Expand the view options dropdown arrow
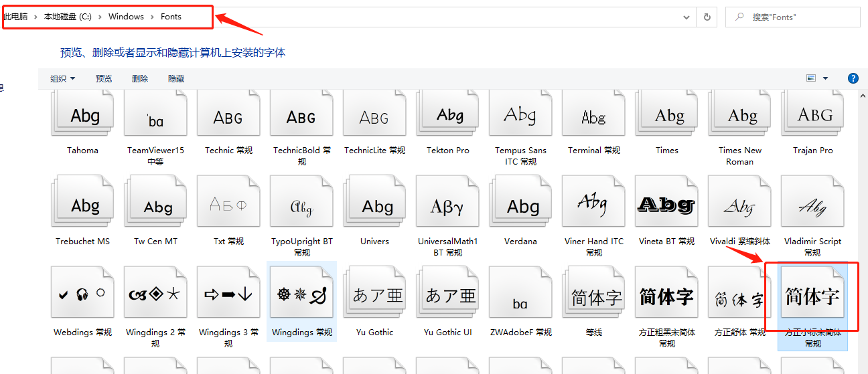Viewport: 868px width, 374px height. click(x=825, y=78)
